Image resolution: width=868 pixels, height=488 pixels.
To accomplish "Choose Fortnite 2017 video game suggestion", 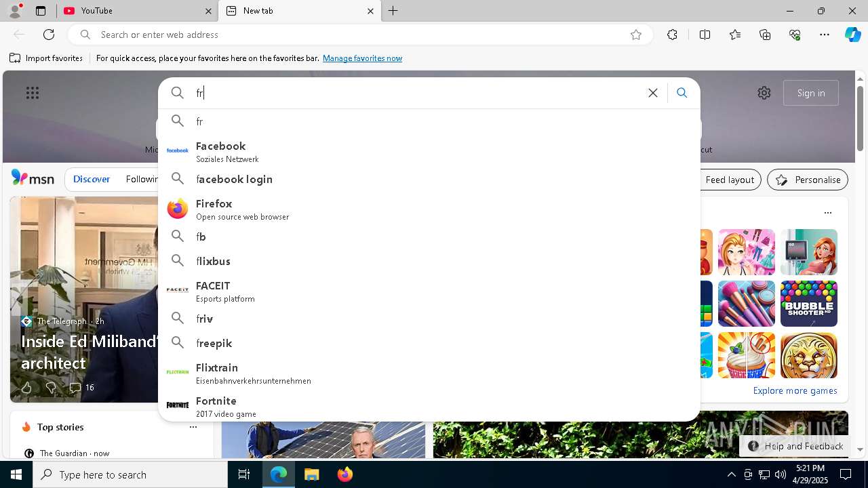I will pos(429,406).
